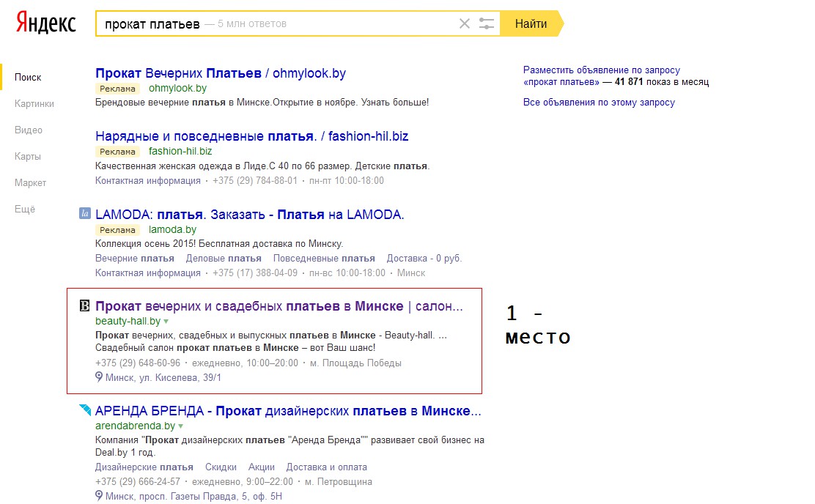Click the arendabrenda.by favicon icon
Screen dimensions: 815x504
(85, 410)
